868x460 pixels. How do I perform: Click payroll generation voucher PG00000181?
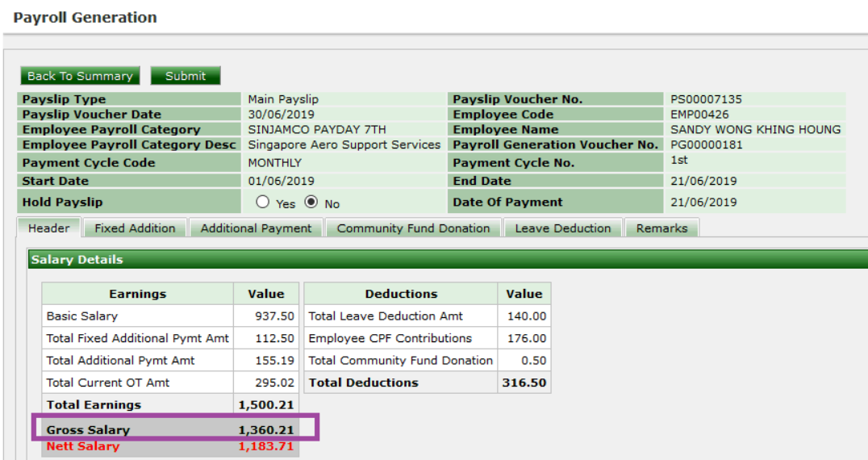[707, 144]
